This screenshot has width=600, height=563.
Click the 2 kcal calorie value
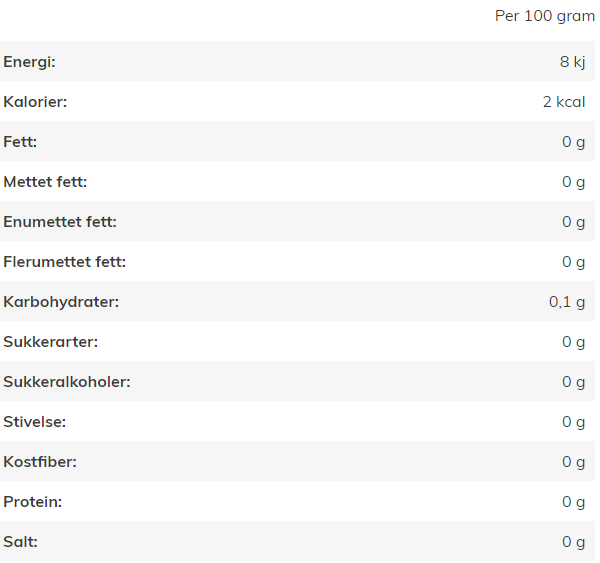point(564,102)
